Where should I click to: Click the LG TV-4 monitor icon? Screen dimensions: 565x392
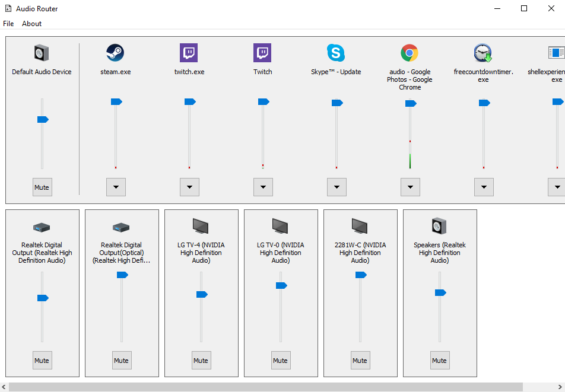[201, 227]
